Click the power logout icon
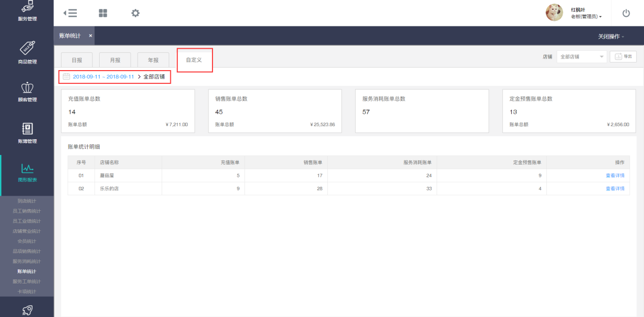Viewport: 644px width, 317px height. (x=626, y=13)
